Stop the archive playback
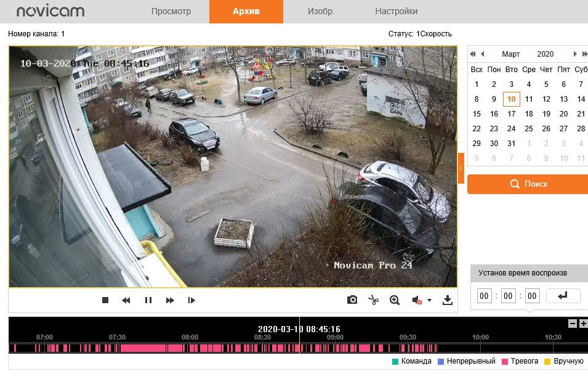 [x=105, y=300]
